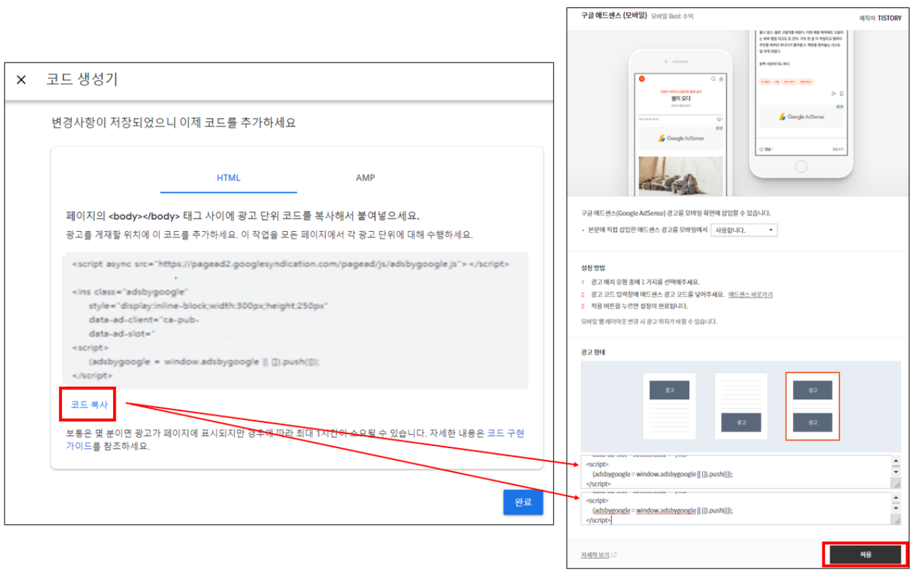Screen dimensions: 914x573
Task: Click Google AdSense banner in right phone preview
Action: click(x=801, y=117)
